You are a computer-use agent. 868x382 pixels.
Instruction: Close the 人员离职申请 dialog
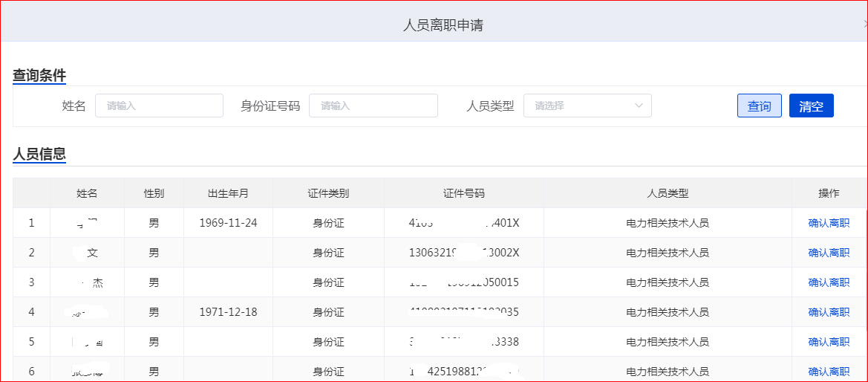864,25
